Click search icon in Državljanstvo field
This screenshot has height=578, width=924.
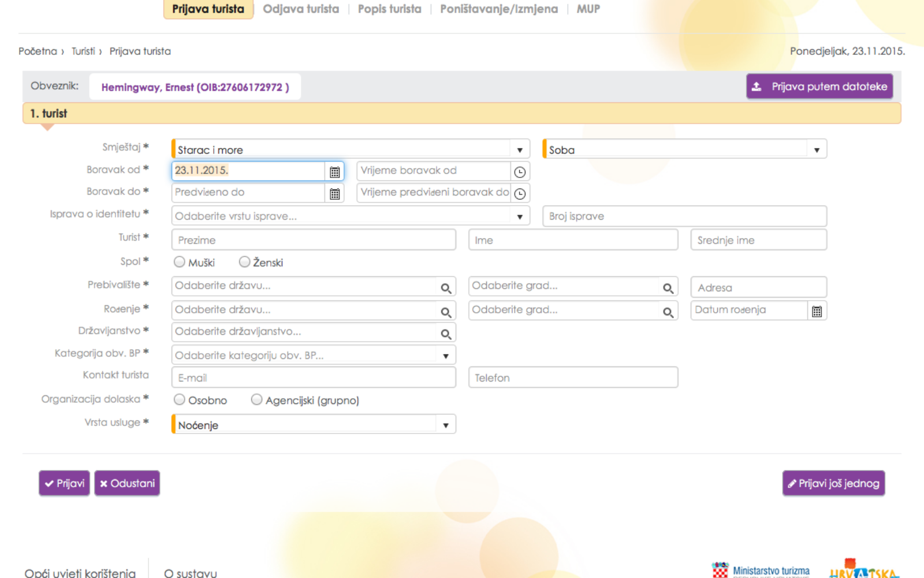click(x=446, y=334)
